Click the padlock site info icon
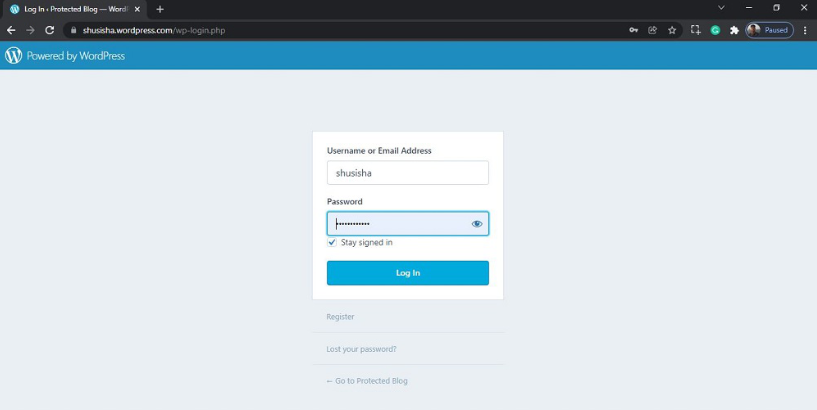The width and height of the screenshot is (817, 410). point(73,30)
